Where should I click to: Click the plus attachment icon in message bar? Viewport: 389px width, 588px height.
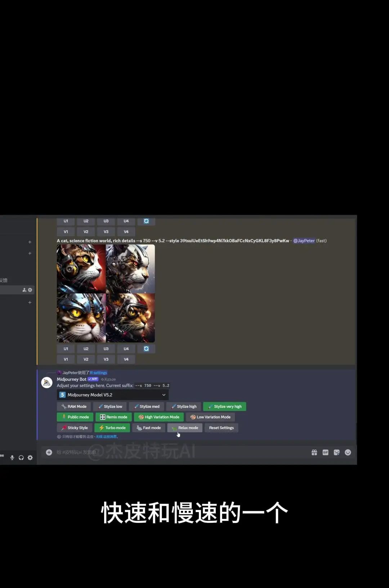pos(49,453)
